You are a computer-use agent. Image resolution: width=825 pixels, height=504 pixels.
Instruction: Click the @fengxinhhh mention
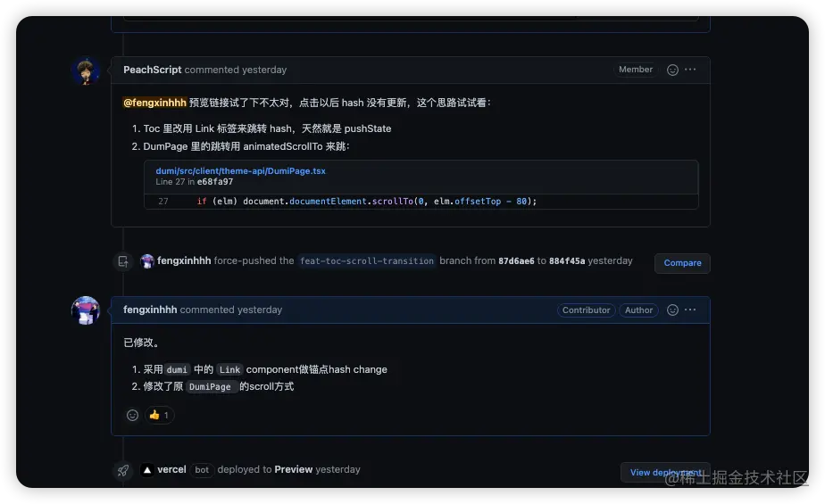coord(154,103)
